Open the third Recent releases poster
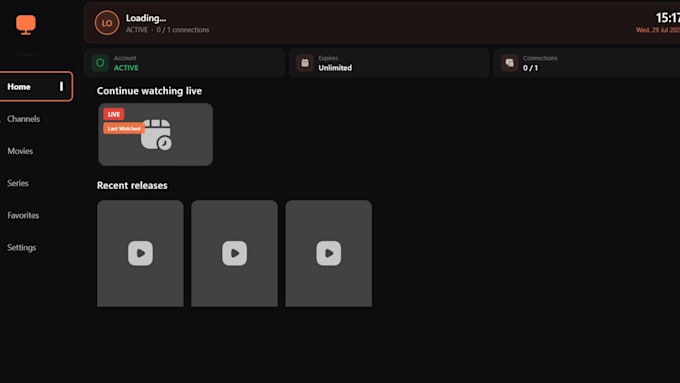 pos(329,253)
